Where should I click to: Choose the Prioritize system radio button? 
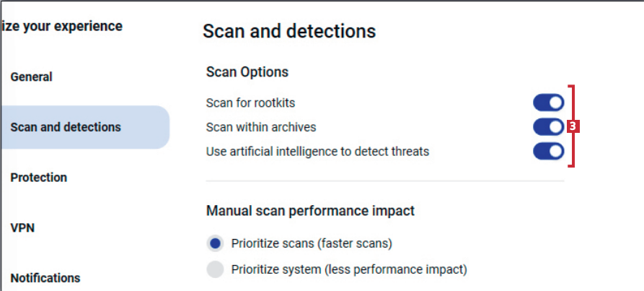point(216,269)
